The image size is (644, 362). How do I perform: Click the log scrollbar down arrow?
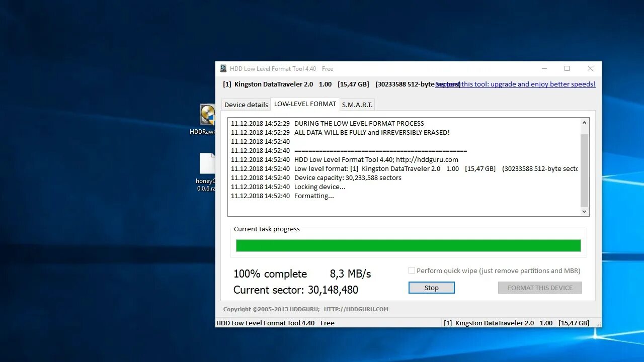[x=584, y=212]
